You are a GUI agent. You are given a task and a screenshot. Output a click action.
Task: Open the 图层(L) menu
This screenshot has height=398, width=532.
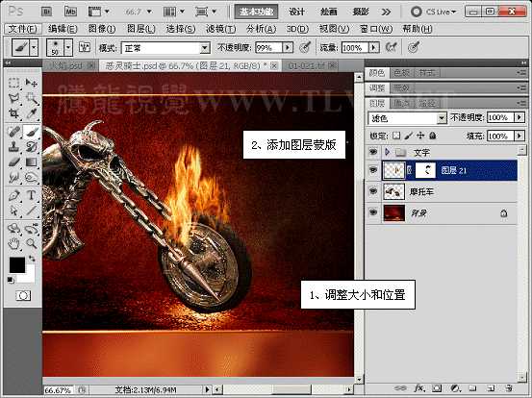(140, 29)
